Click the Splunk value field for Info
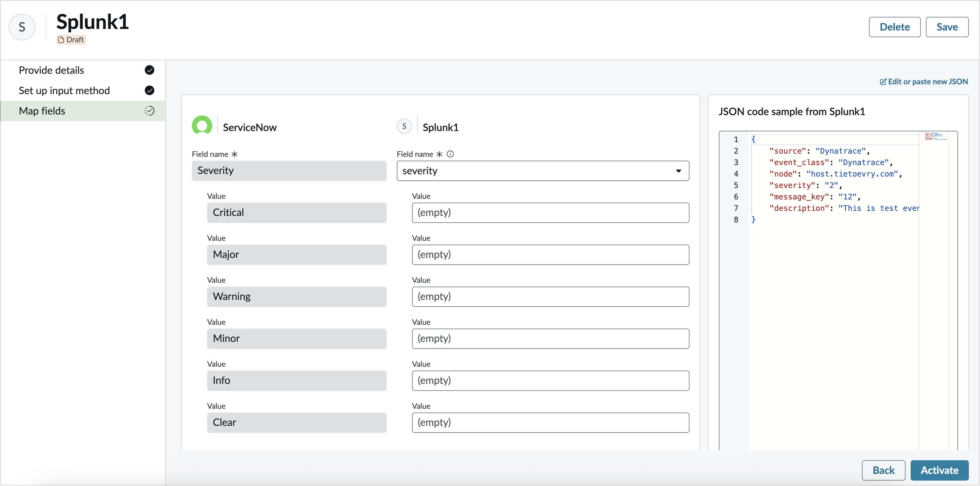The width and height of the screenshot is (980, 486). (550, 381)
